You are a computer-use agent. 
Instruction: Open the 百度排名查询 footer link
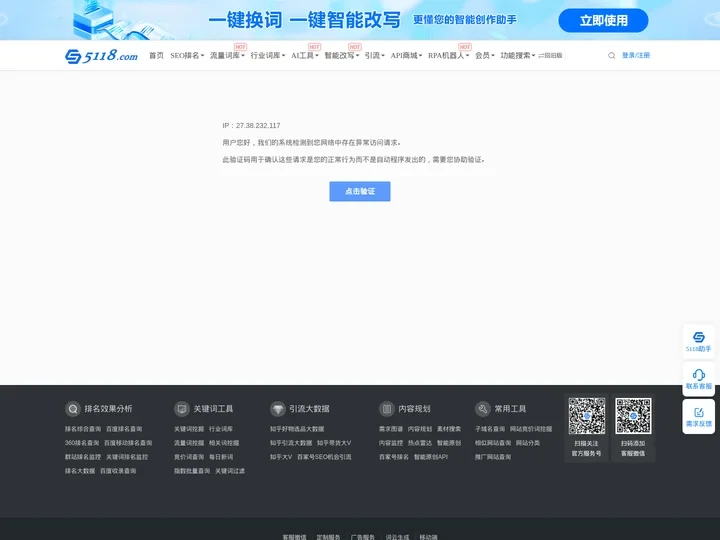coord(124,429)
